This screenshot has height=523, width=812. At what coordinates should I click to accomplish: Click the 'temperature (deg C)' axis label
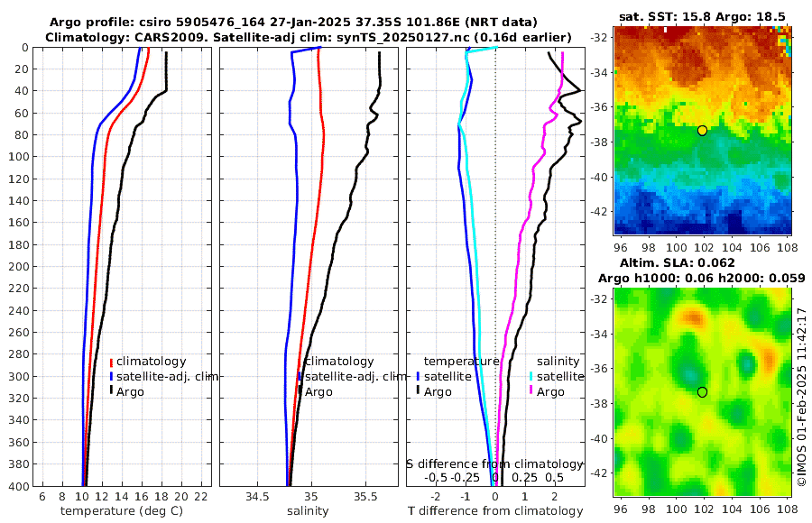[122, 511]
